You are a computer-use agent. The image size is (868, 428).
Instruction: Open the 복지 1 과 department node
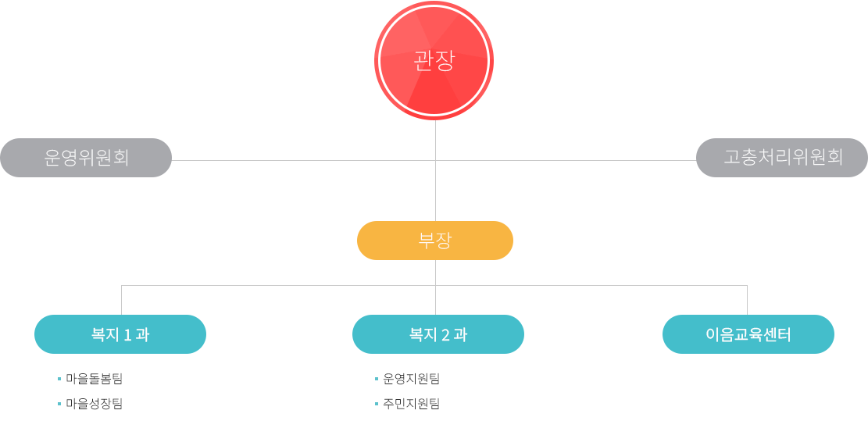click(120, 334)
